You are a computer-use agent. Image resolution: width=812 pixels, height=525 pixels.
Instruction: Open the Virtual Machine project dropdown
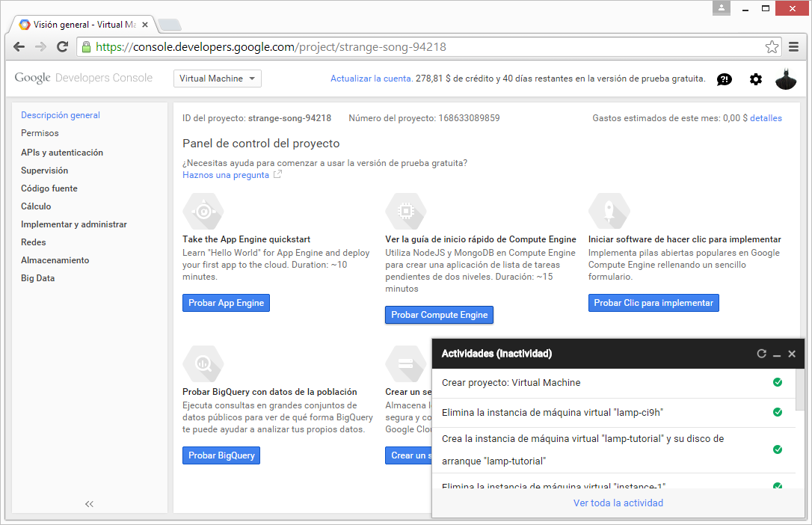click(x=218, y=79)
